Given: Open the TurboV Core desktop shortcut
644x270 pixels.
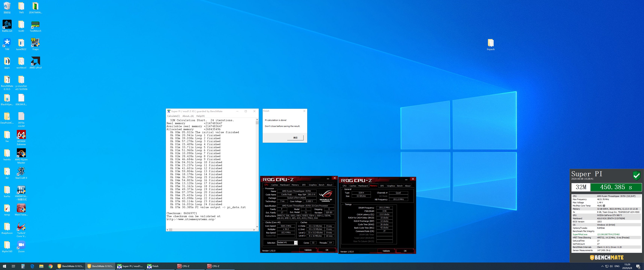Looking at the screenshot, I should tap(21, 230).
